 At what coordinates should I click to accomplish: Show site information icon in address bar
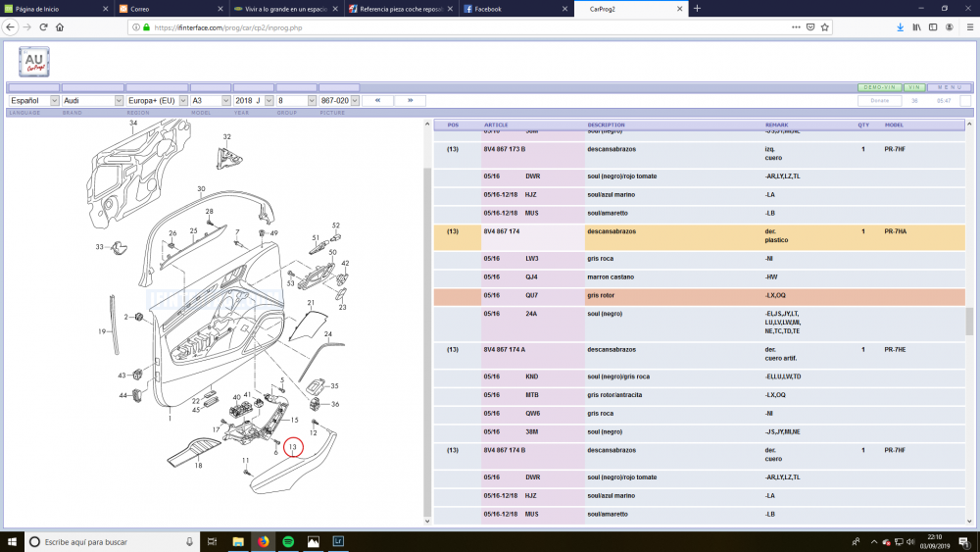(136, 27)
